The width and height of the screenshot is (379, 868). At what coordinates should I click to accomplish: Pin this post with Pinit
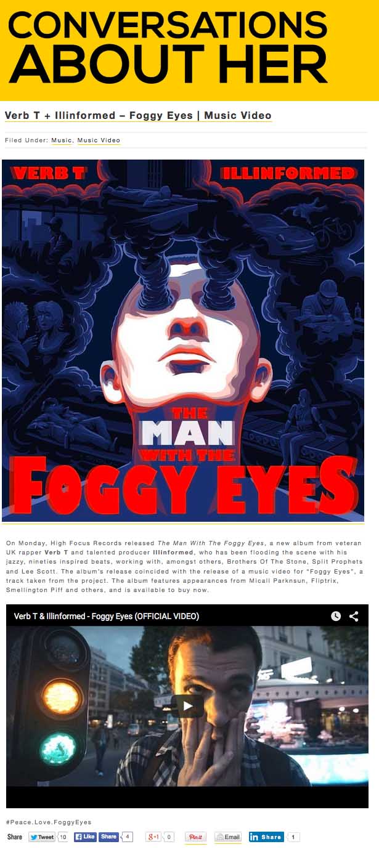(x=196, y=837)
